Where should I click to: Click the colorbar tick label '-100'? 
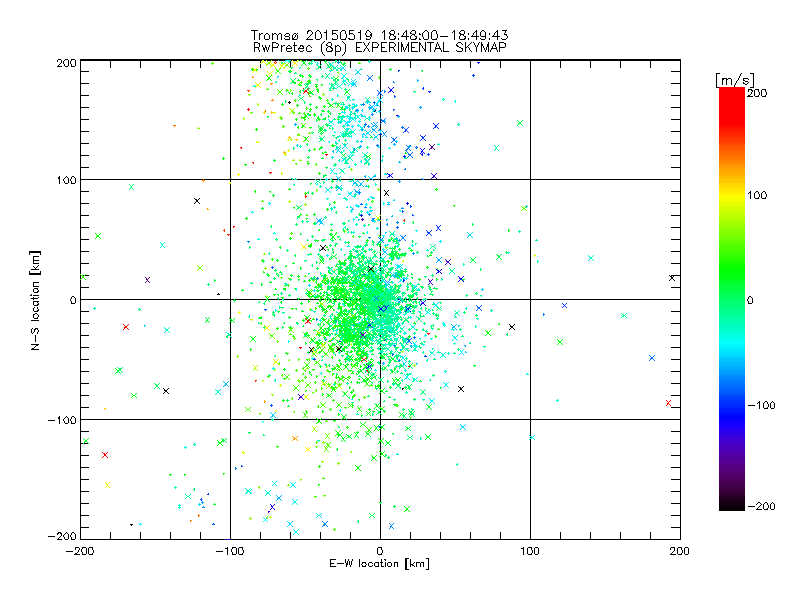point(761,405)
